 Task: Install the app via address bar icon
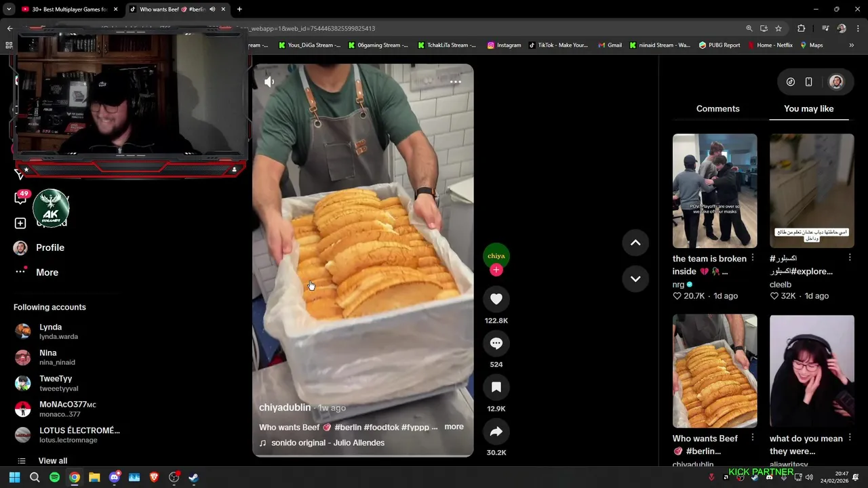click(x=764, y=28)
